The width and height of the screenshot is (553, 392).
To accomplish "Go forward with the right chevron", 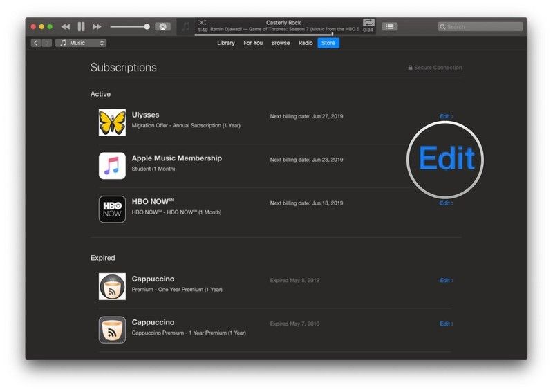I will [47, 43].
